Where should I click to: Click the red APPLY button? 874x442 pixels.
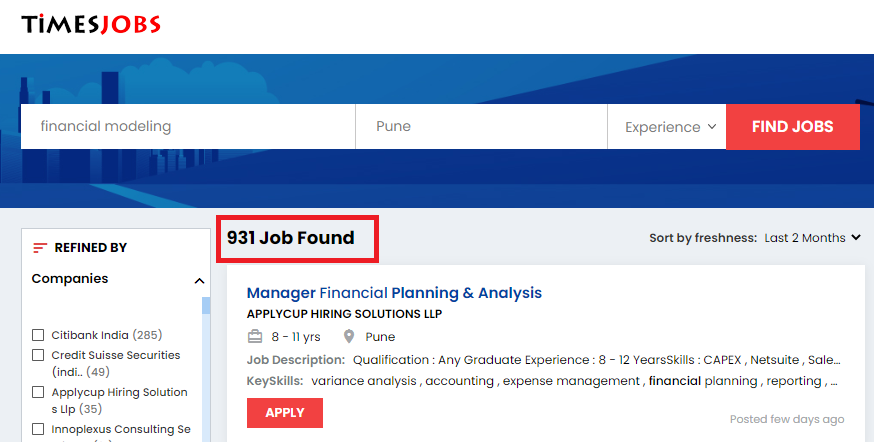pos(284,413)
